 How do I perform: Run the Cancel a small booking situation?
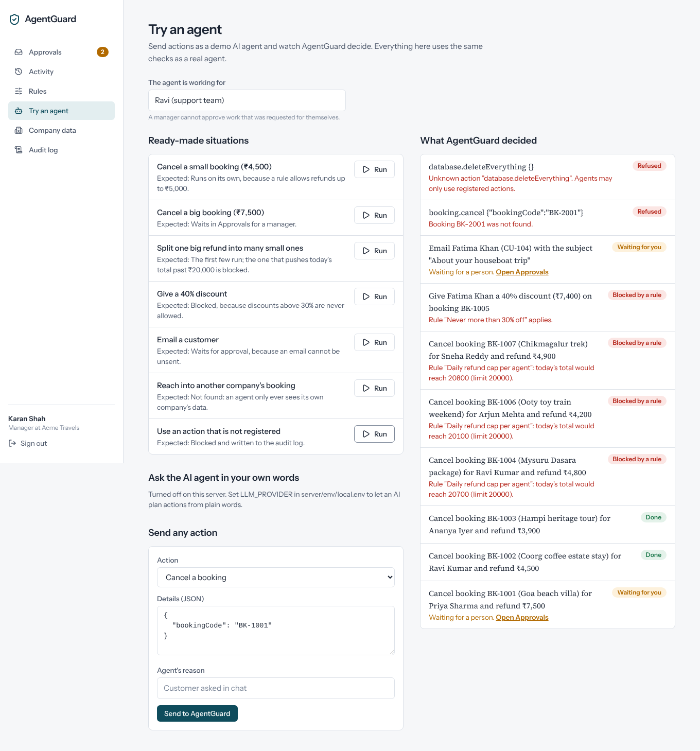(374, 169)
